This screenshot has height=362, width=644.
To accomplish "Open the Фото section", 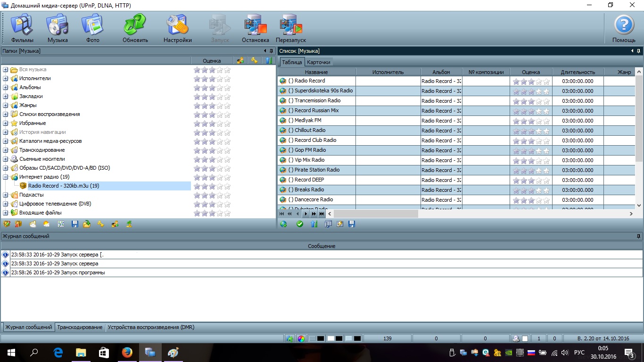I will [92, 28].
